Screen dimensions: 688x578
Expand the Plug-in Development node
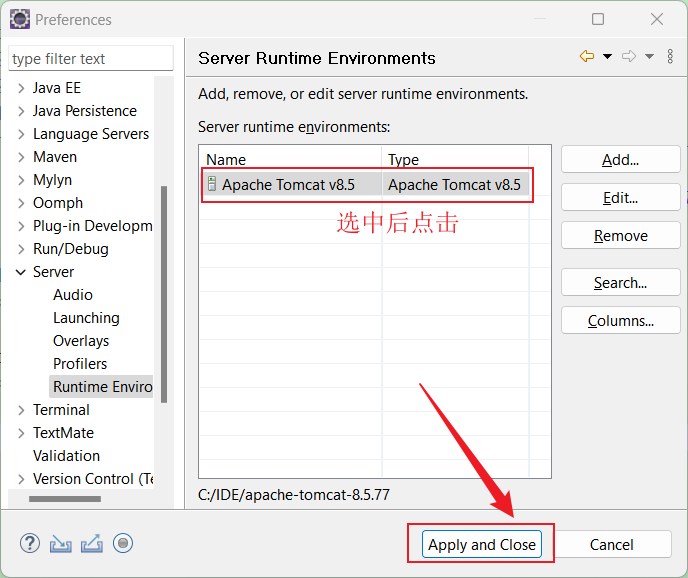click(21, 226)
